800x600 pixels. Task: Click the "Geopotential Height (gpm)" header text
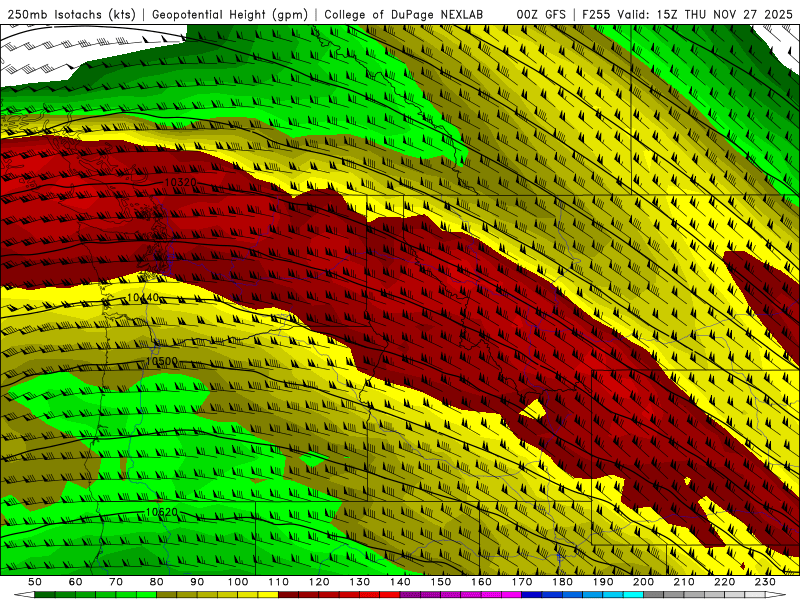pyautogui.click(x=230, y=14)
